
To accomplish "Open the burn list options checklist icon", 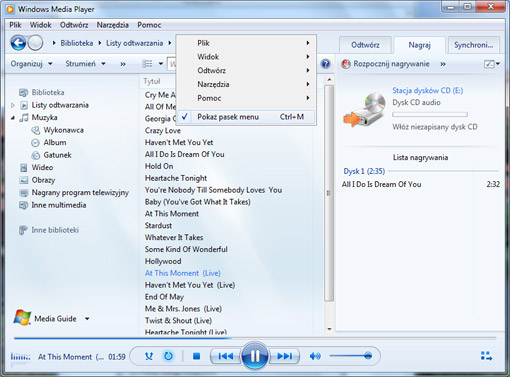I will 489,64.
